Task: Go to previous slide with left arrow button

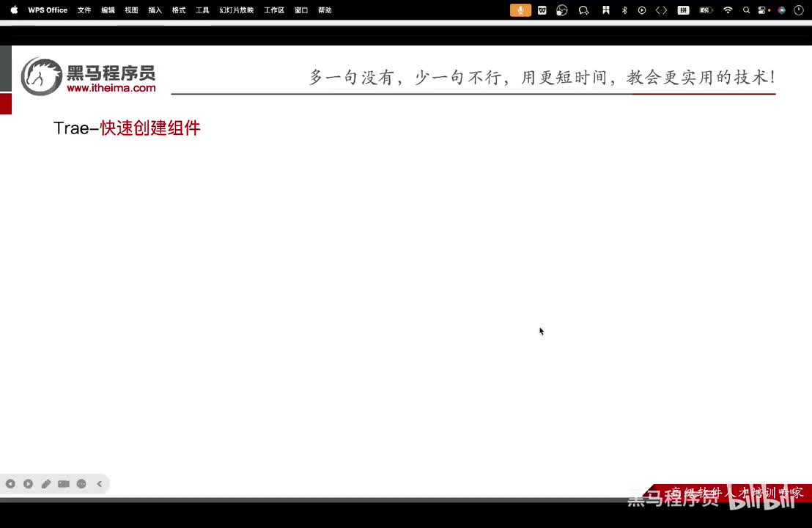Action: pos(10,484)
